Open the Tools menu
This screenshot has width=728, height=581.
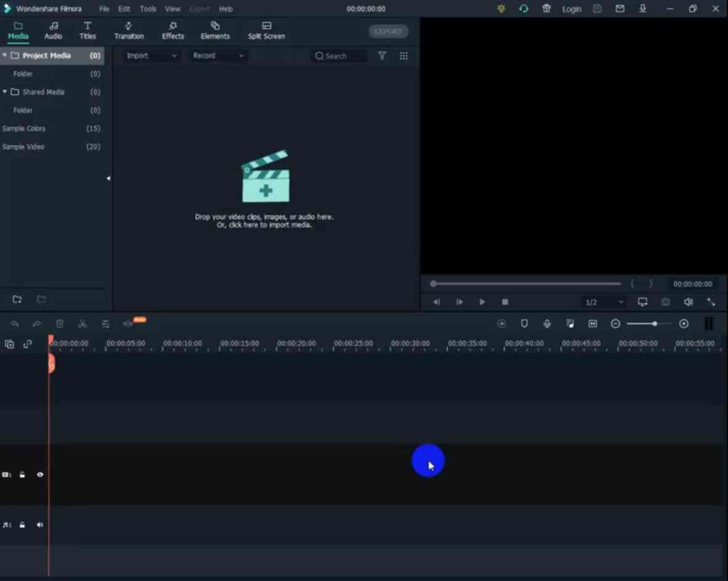(x=148, y=9)
